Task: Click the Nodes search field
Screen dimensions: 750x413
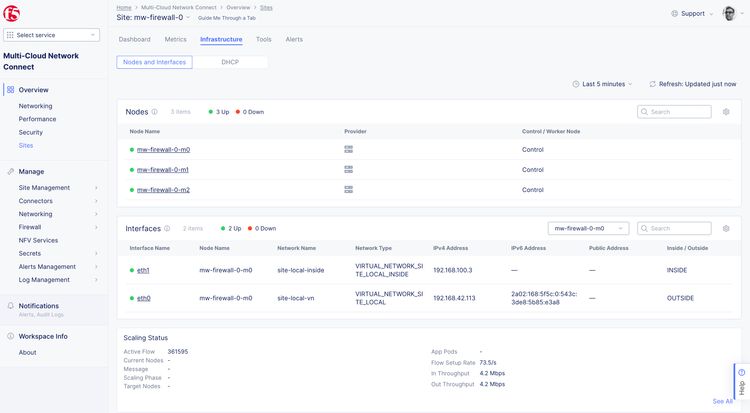Action: coord(678,112)
